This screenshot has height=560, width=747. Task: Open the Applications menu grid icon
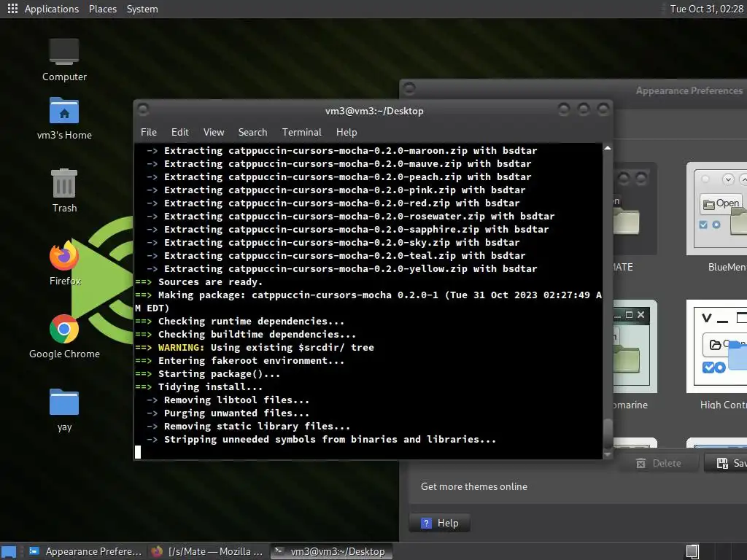(x=12, y=9)
